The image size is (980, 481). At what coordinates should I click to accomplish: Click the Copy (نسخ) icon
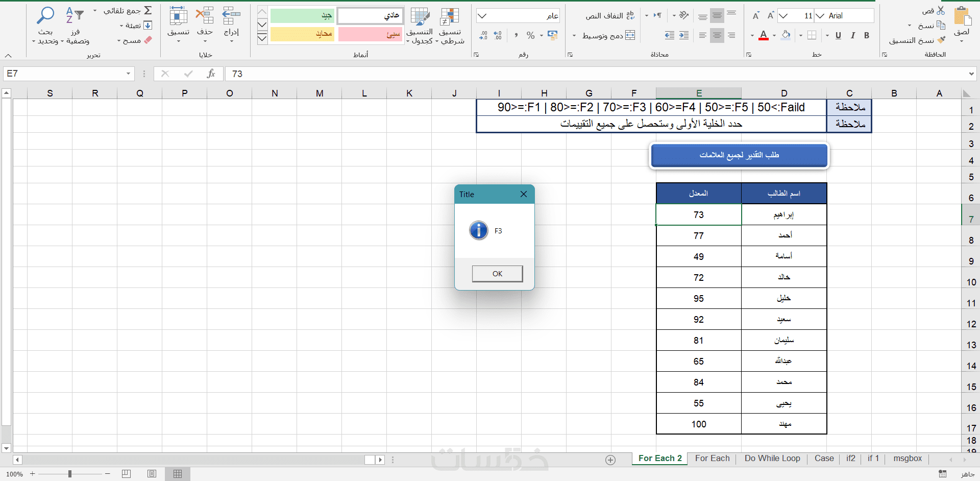click(x=941, y=25)
